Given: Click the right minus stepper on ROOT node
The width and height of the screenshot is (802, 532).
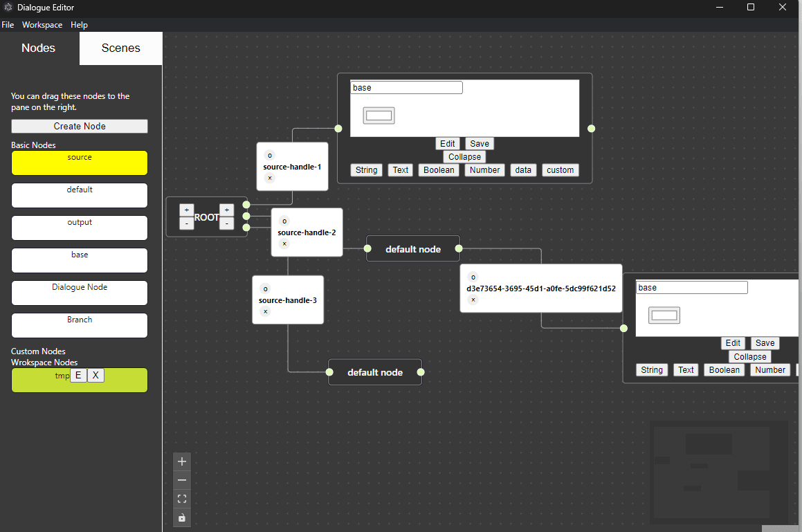Looking at the screenshot, I should 226,223.
